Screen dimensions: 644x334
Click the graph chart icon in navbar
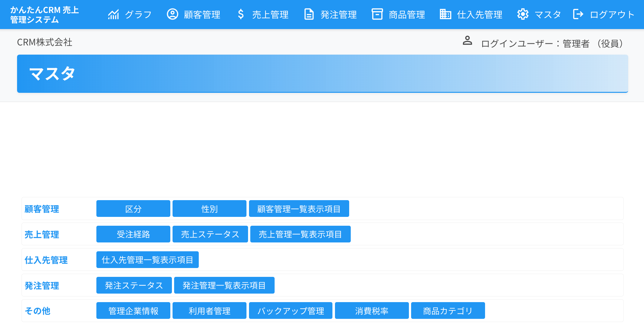point(113,15)
